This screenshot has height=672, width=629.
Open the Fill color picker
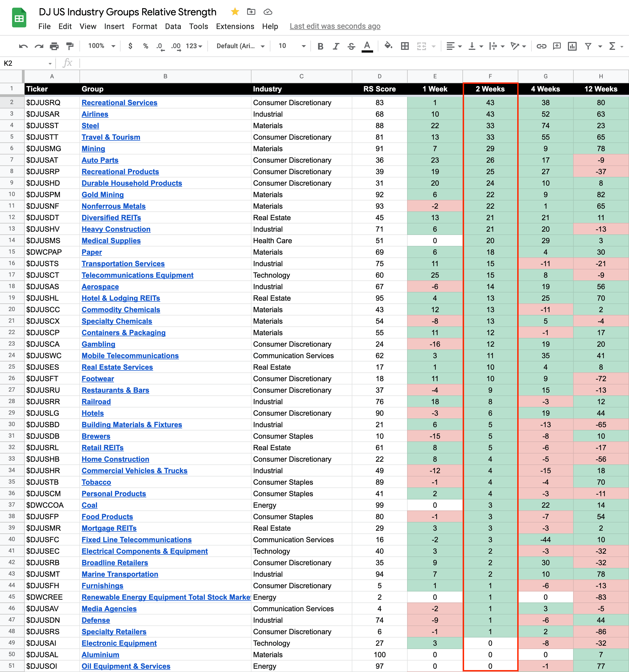pyautogui.click(x=388, y=46)
